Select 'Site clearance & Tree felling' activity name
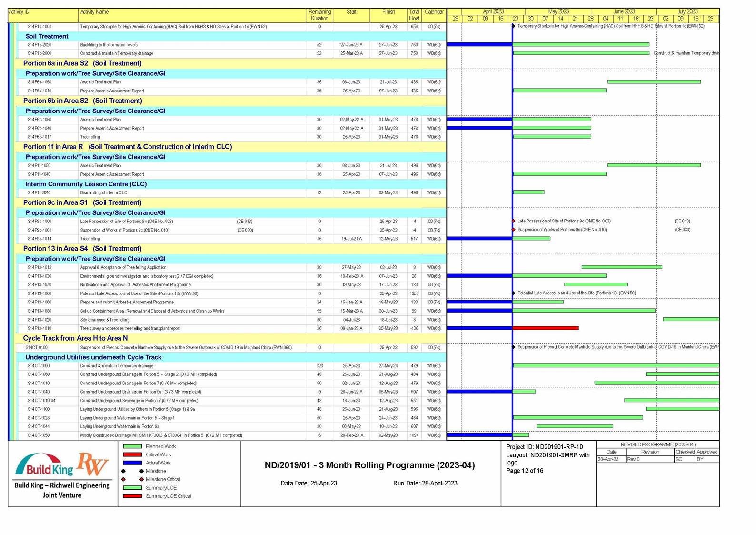This screenshot has width=756, height=535. pyautogui.click(x=105, y=320)
